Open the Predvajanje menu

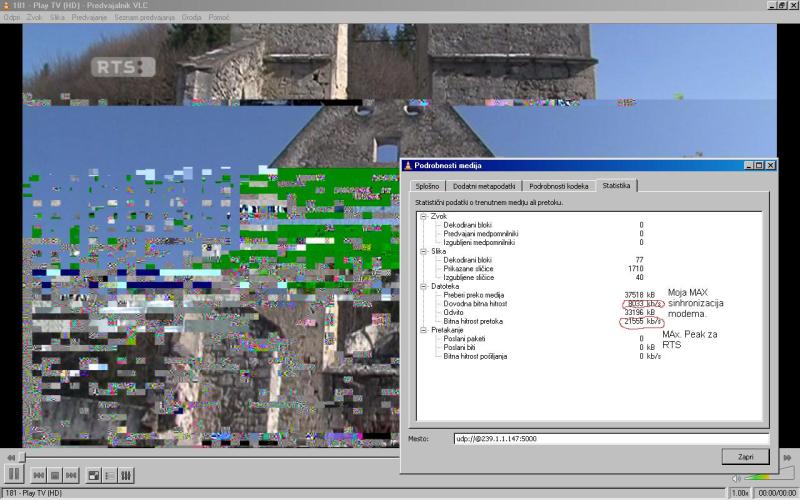(89, 17)
